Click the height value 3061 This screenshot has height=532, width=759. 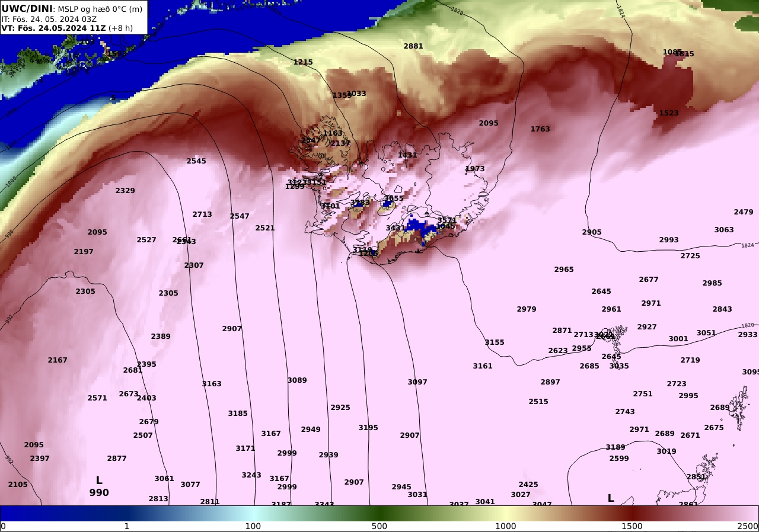pyautogui.click(x=164, y=479)
